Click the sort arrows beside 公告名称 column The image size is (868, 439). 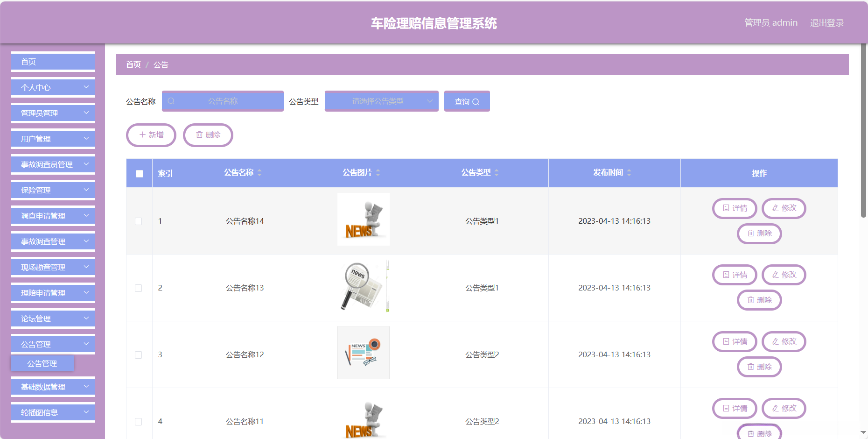pos(260,172)
